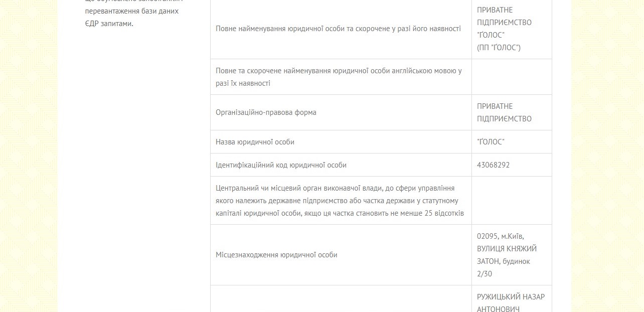Click the 'Організаційно-правова форма' label
Viewport: 644px width, 312px height.
266,112
